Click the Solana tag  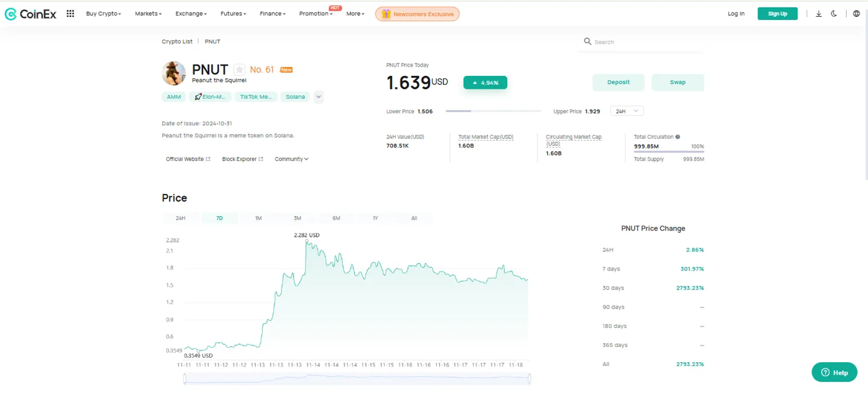296,97
